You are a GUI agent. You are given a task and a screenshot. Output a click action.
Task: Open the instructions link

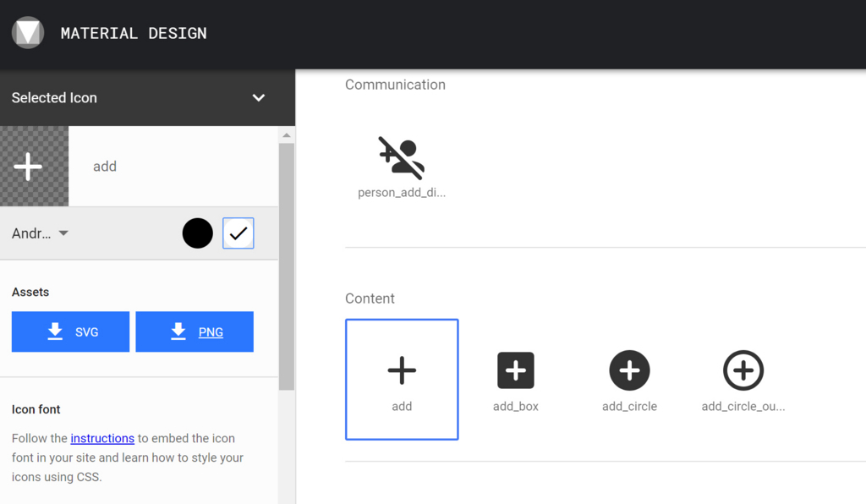pos(102,438)
